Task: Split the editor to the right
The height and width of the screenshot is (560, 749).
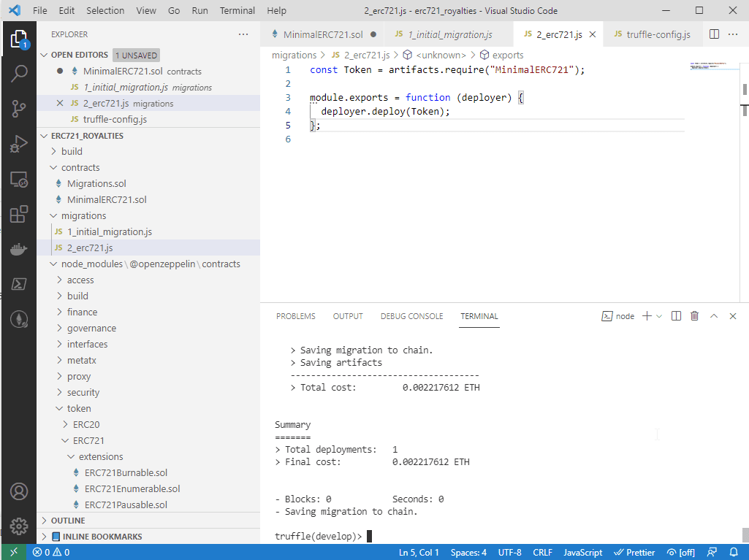Action: click(714, 34)
